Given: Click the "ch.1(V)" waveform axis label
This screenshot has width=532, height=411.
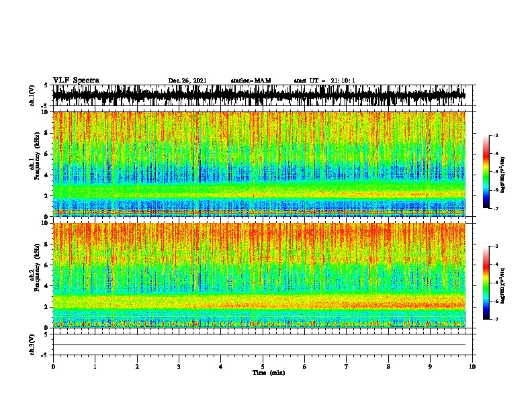Looking at the screenshot, I should click(x=32, y=95).
